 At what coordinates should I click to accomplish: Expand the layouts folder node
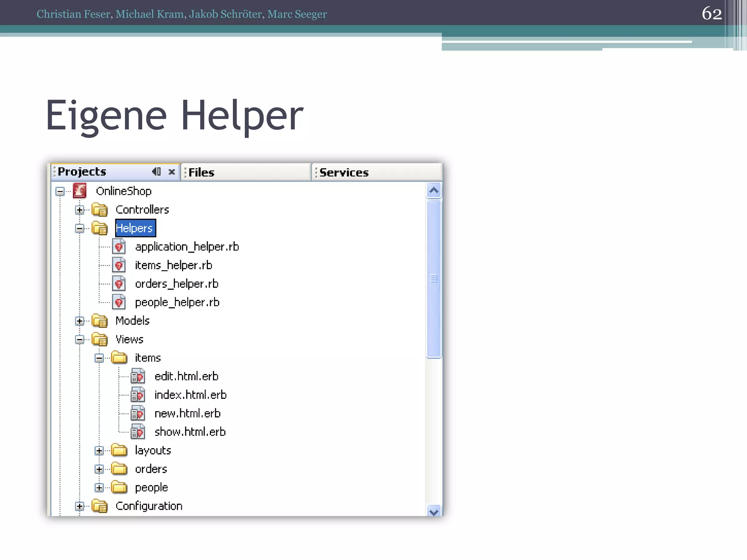[x=99, y=451]
